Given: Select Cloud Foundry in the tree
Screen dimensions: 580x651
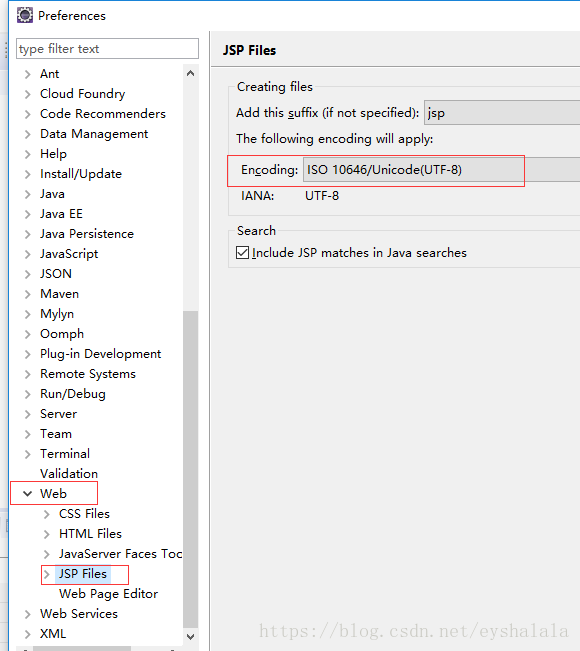Looking at the screenshot, I should point(82,94).
